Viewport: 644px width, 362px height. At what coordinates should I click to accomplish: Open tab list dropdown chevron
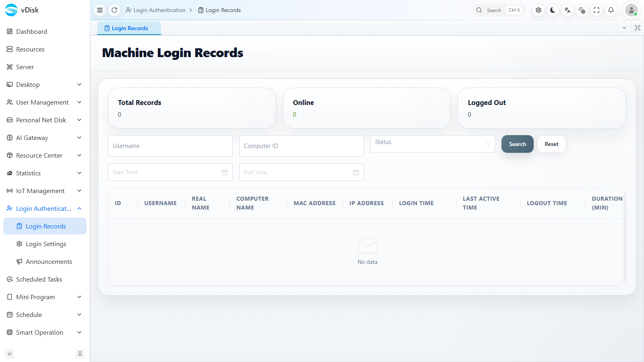pos(624,28)
